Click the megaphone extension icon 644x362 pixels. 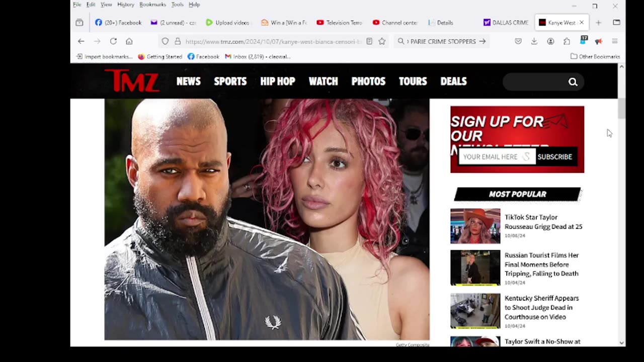(x=599, y=41)
